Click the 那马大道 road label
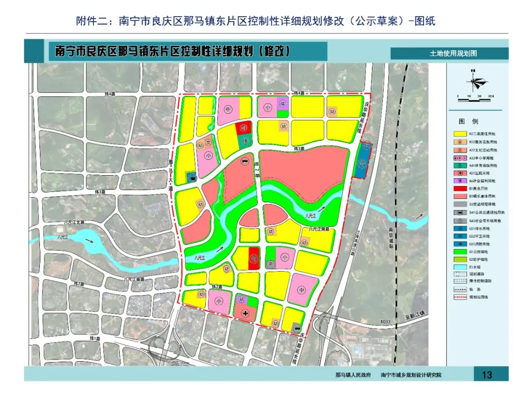 coord(170,175)
